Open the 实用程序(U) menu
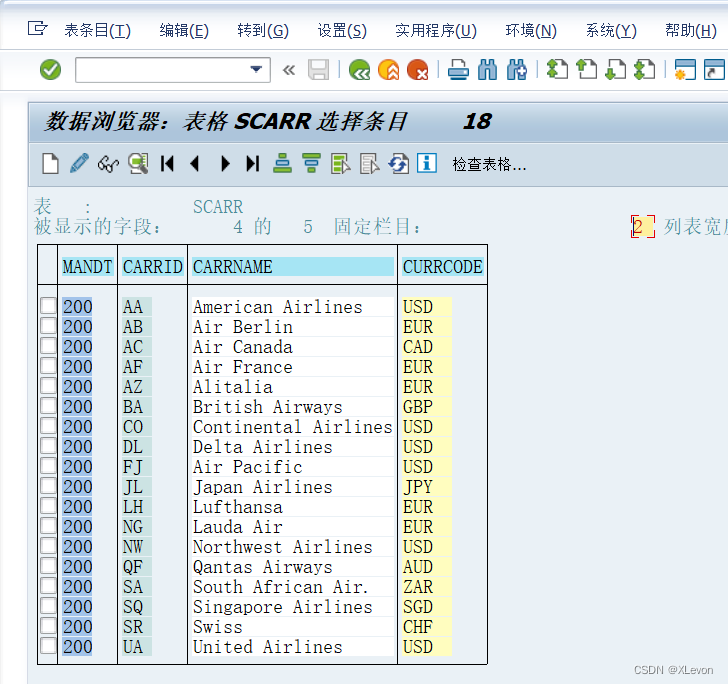The width and height of the screenshot is (728, 684). click(x=436, y=31)
